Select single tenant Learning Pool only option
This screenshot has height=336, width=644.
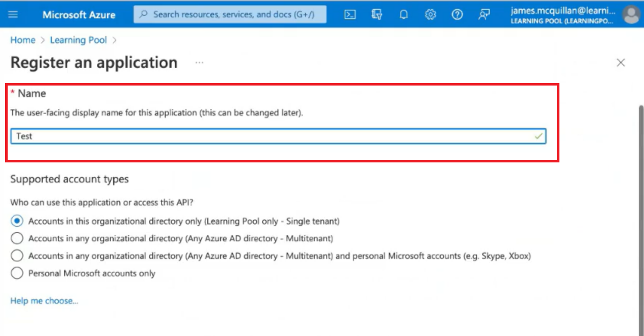point(17,221)
